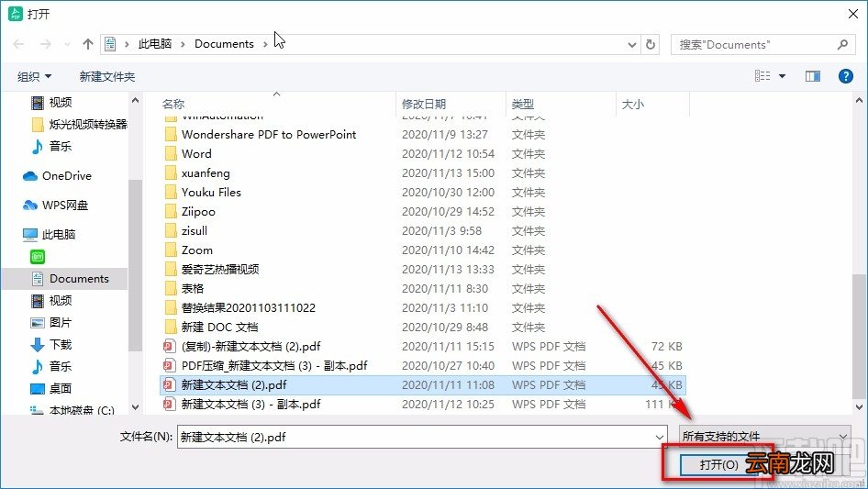Click the Forward navigation arrow

point(45,44)
